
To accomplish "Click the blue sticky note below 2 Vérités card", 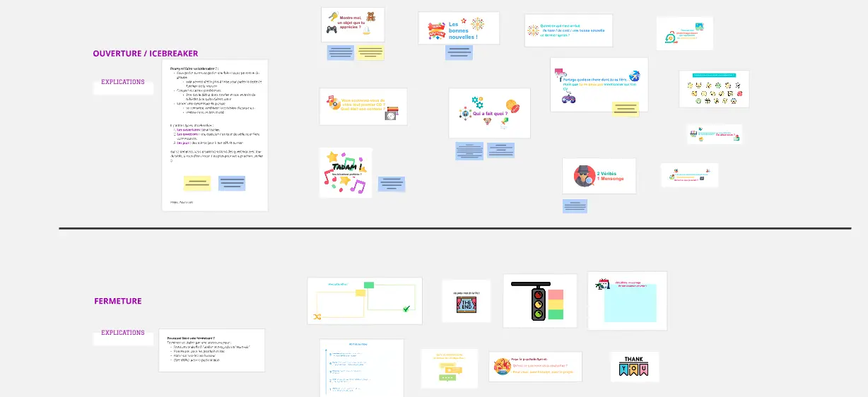I will click(x=575, y=206).
